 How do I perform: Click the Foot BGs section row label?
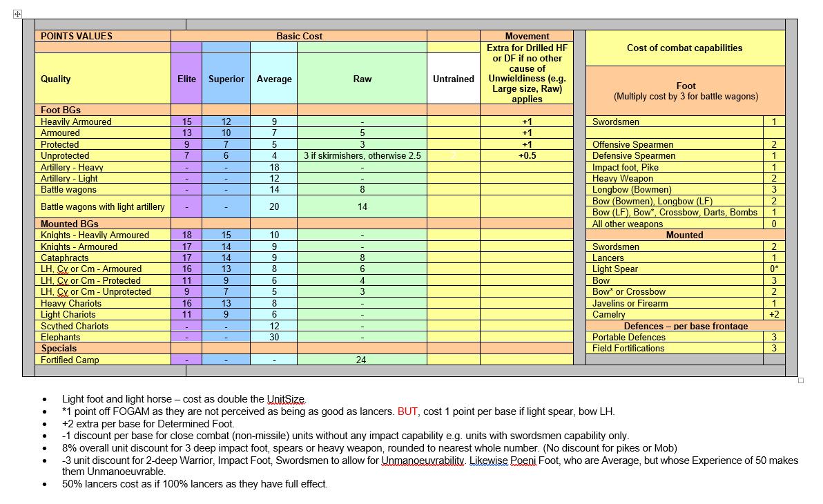point(61,110)
